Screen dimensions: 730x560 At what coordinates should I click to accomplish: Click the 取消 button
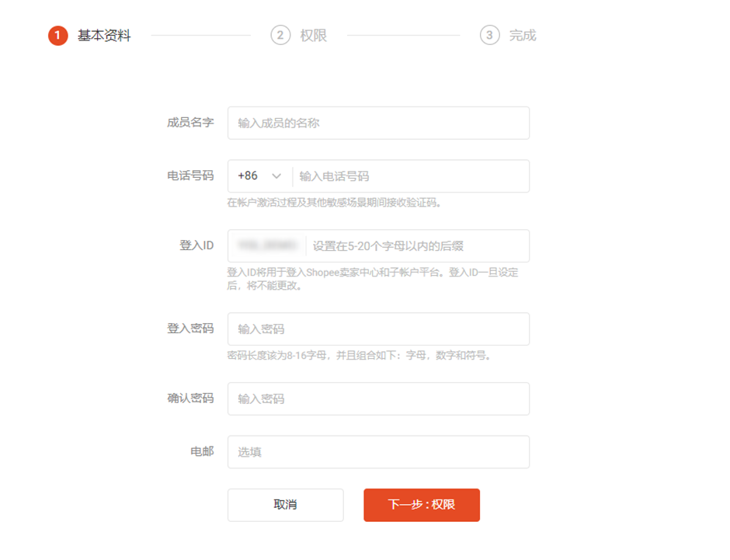[x=285, y=505]
